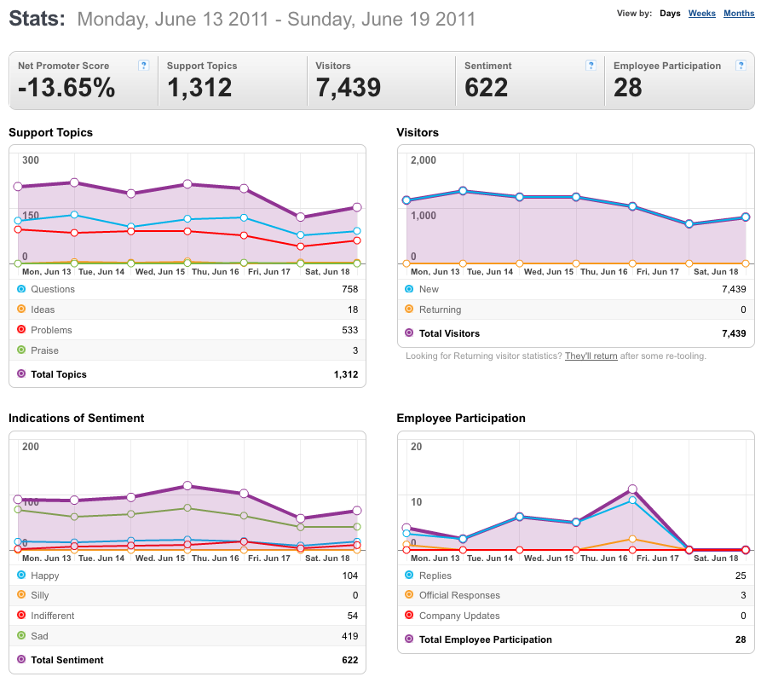Click the Tue, Jun 14 Total Visitors data point
784x700 pixels.
point(463,191)
